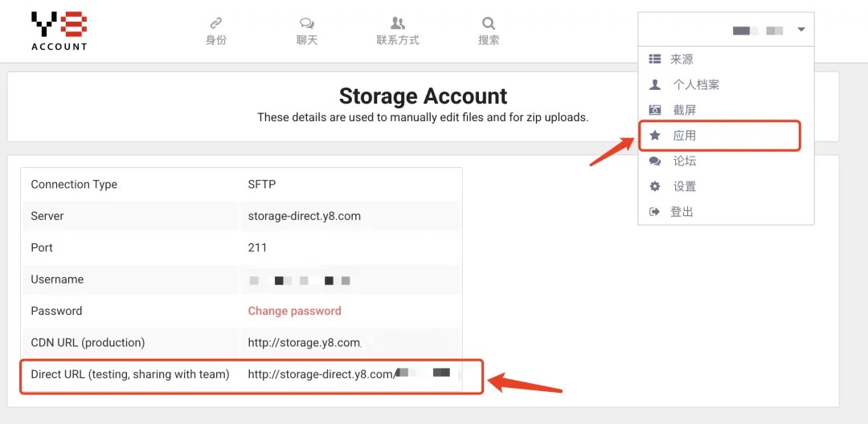868x424 pixels.
Task: Click the person icon beside 个人档案
Action: [x=655, y=84]
